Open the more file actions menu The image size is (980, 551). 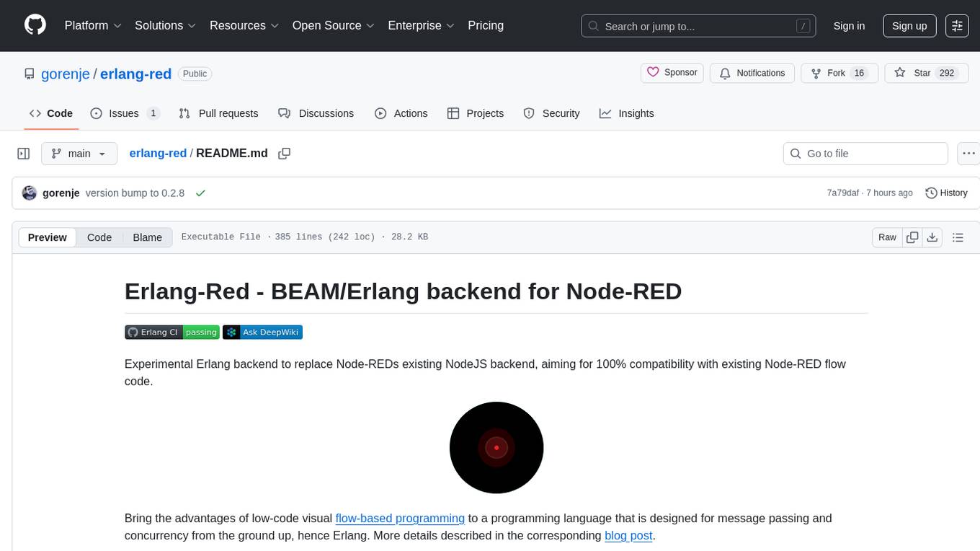pos(968,154)
